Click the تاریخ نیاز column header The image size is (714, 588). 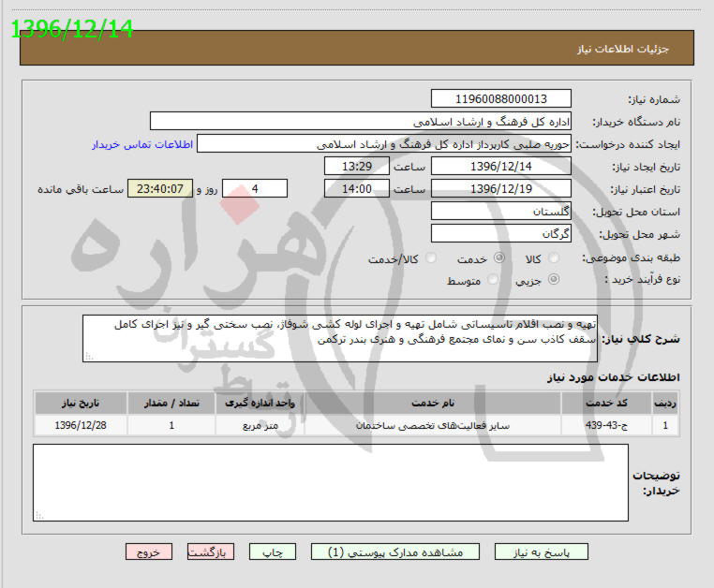(x=81, y=403)
